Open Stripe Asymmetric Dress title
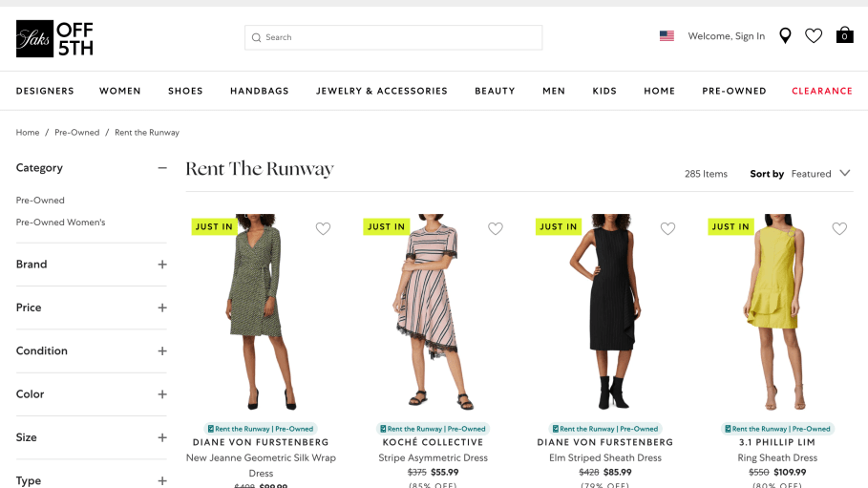The image size is (868, 488). (x=433, y=457)
